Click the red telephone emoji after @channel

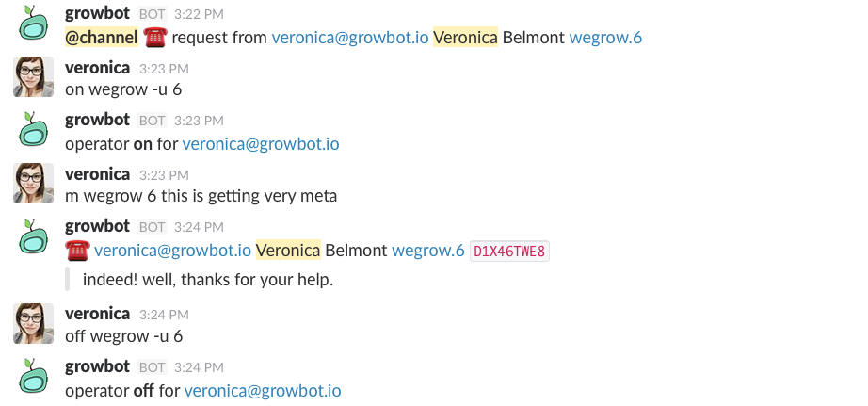pos(154,38)
